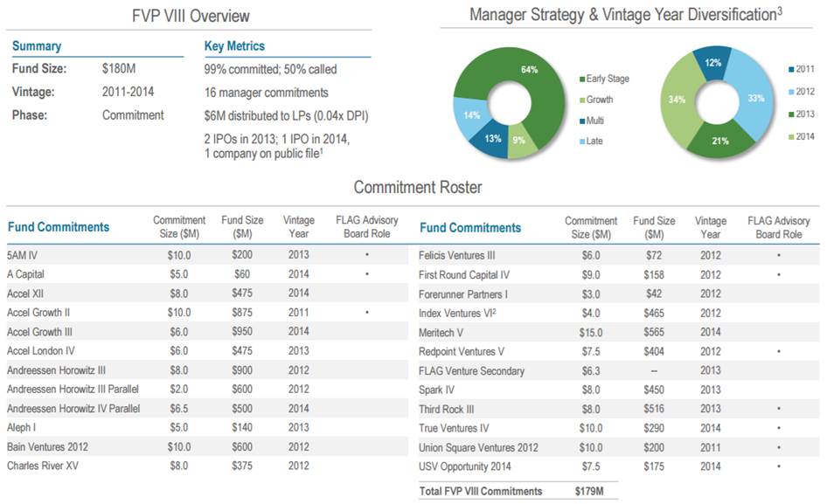Click the 2014 legend color swatch
The image size is (827, 504).
[x=792, y=137]
